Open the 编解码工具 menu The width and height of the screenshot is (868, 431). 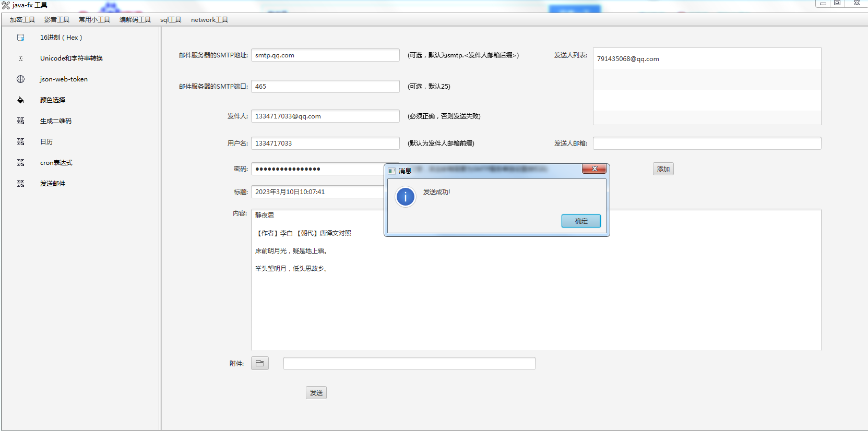point(135,20)
